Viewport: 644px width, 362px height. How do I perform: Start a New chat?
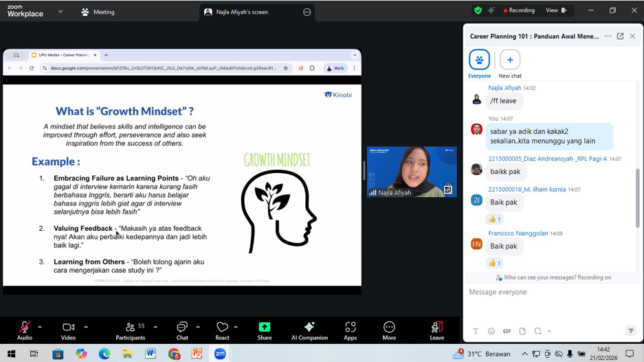(510, 60)
